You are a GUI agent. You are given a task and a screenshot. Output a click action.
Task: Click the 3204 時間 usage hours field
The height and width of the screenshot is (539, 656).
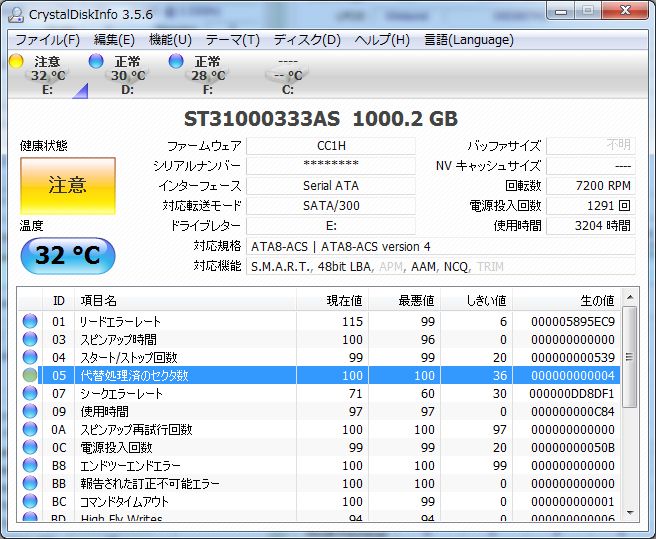(x=591, y=226)
